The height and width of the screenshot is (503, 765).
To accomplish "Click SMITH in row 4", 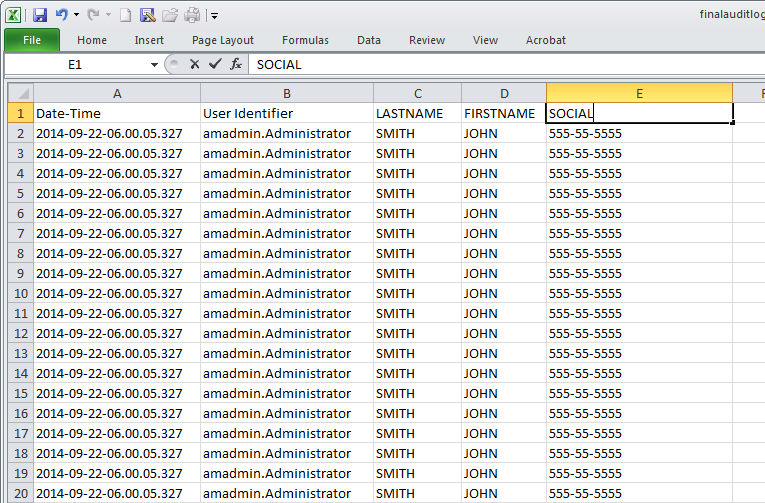I will [418, 173].
